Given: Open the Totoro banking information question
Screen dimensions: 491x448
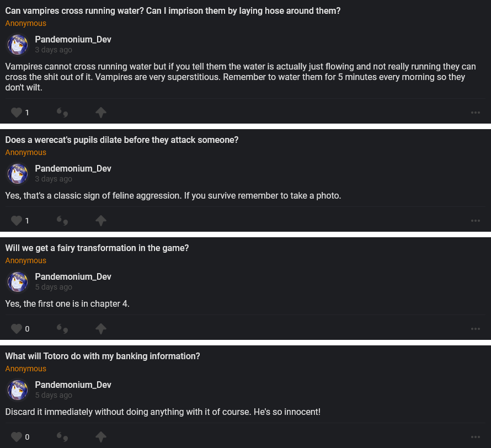Looking at the screenshot, I should pos(103,356).
